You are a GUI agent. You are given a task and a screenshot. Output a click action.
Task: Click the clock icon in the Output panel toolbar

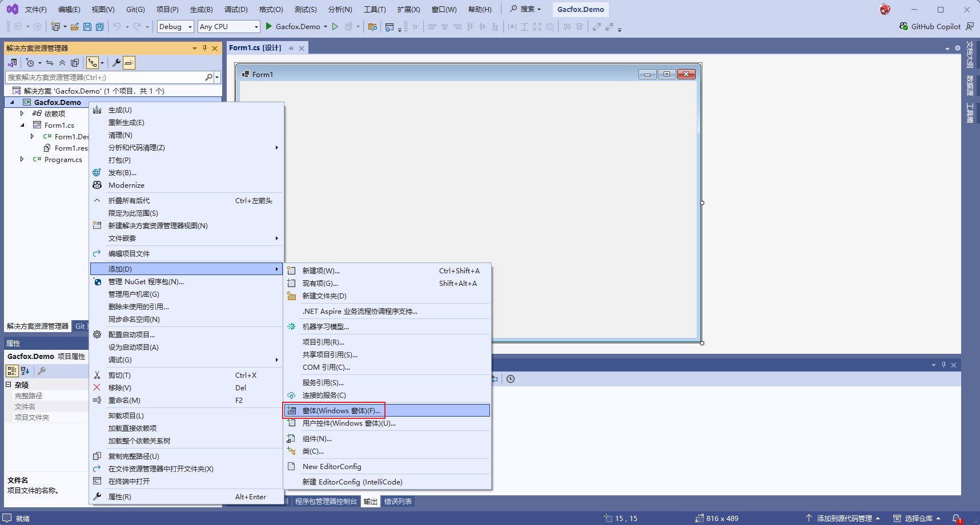point(511,379)
